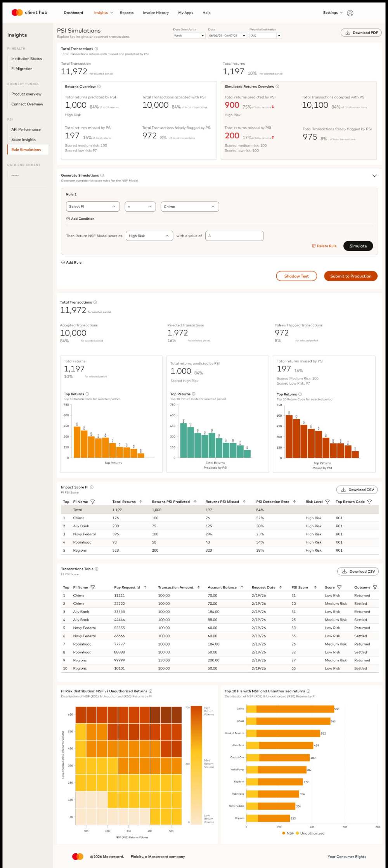Click the Unauthorized legend color dot
388x868 pixels.
[x=298, y=833]
